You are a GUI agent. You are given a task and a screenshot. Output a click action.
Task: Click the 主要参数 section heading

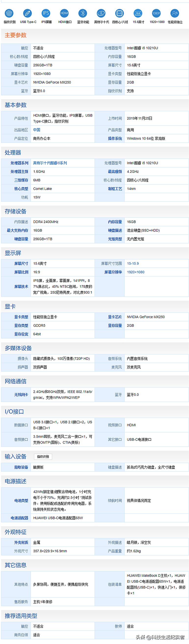(15, 35)
